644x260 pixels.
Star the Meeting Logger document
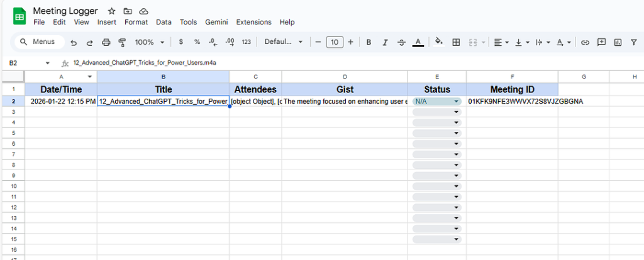pyautogui.click(x=111, y=11)
